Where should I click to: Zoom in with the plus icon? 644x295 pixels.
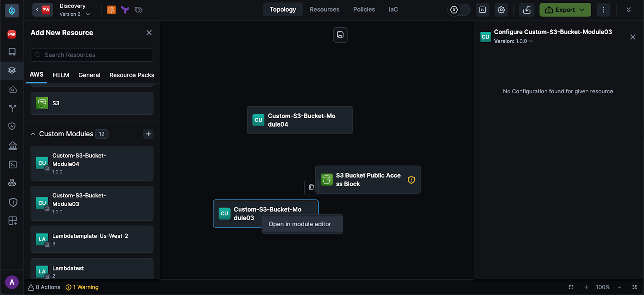point(586,287)
